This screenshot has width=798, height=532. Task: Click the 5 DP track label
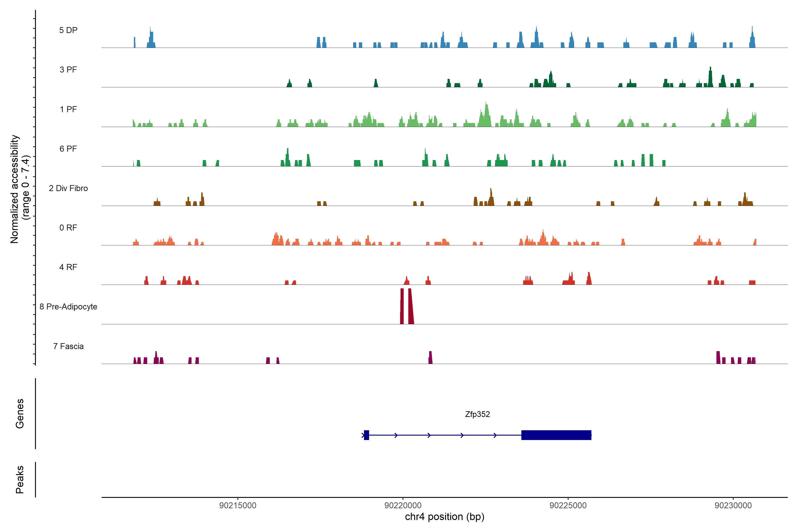coord(68,30)
